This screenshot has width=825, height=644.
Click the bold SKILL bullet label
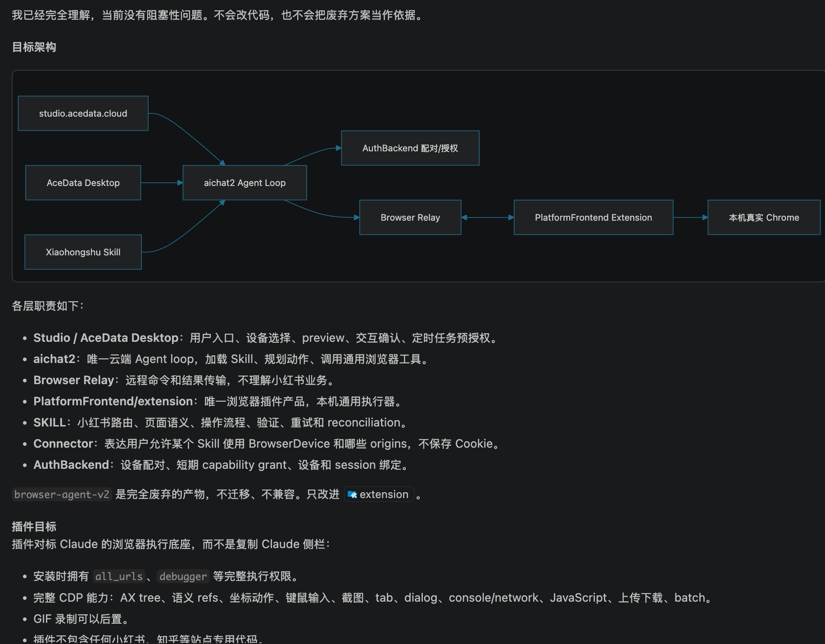pyautogui.click(x=50, y=422)
